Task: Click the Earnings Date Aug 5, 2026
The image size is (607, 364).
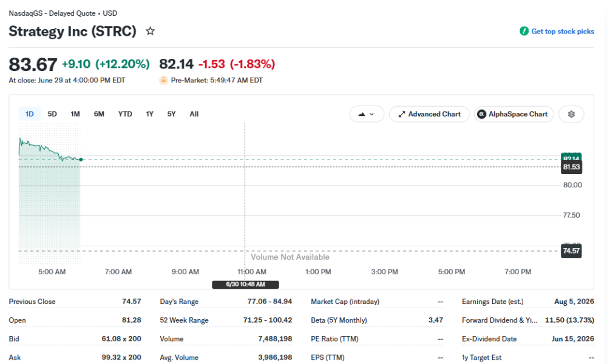Action: click(574, 302)
